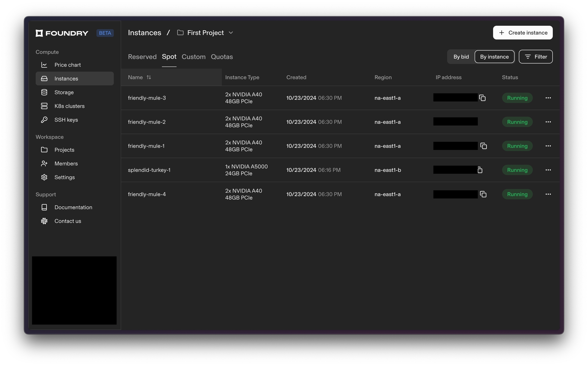The image size is (588, 366).
Task: Switch to the Reserved tab
Action: (142, 57)
